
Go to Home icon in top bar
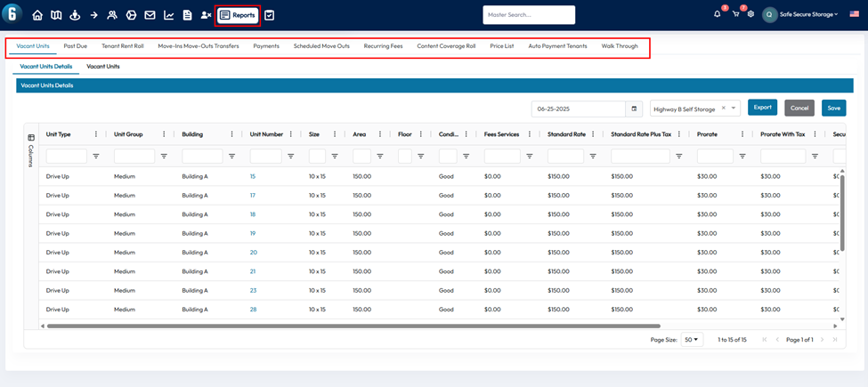tap(37, 15)
